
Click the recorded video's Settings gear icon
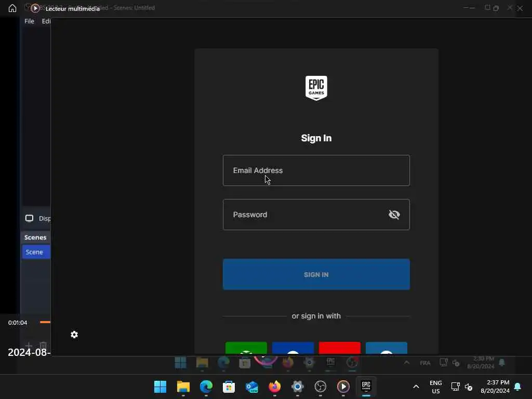coord(309,363)
